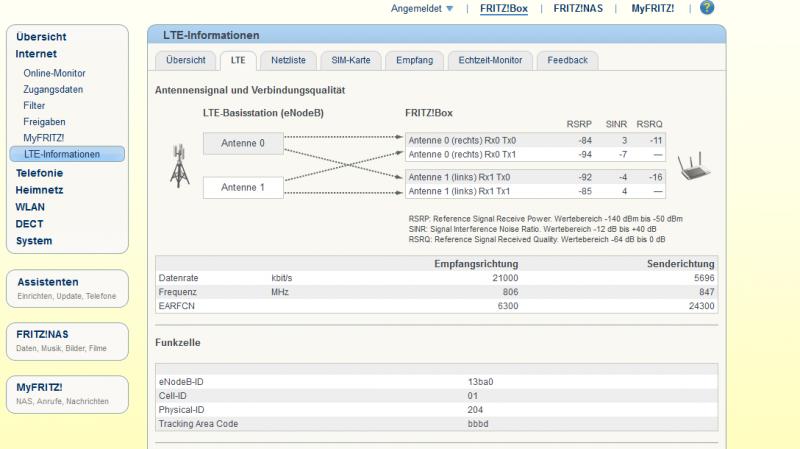This screenshot has height=449, width=800.
Task: Click row Antenne 1 (links) Rx1 Tx1
Action: (x=535, y=191)
